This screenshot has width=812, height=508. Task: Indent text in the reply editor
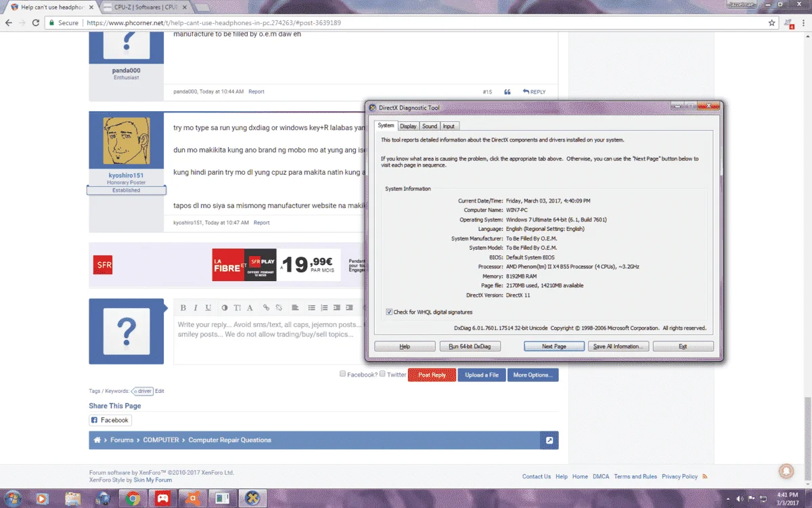click(x=349, y=308)
